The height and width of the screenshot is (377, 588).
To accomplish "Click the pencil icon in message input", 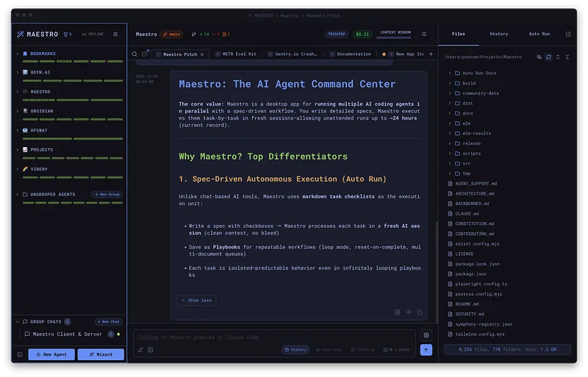I will pyautogui.click(x=140, y=350).
